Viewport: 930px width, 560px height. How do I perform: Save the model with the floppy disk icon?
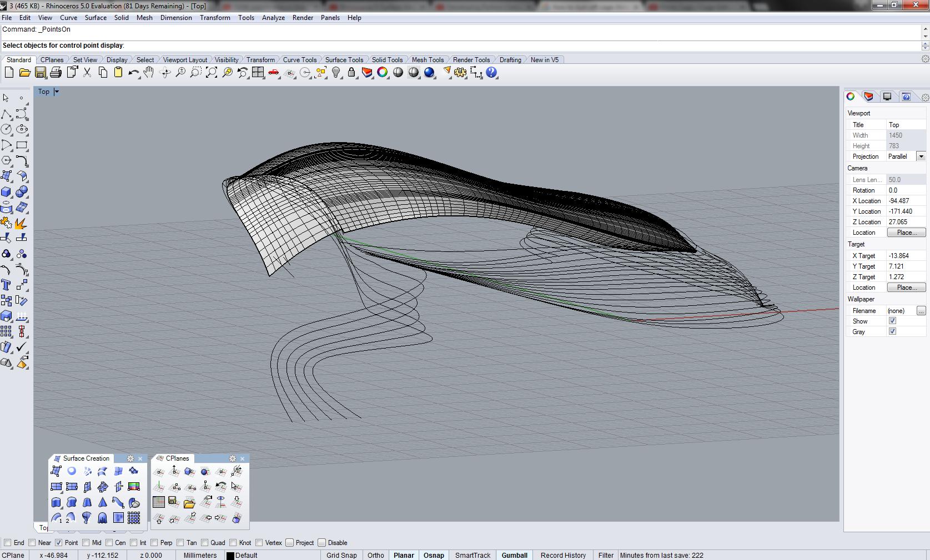tap(40, 73)
